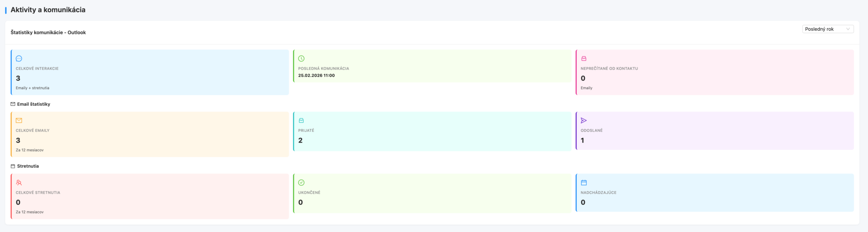
Task: Click the Aktivity a komunikácia section title
Action: (48, 10)
